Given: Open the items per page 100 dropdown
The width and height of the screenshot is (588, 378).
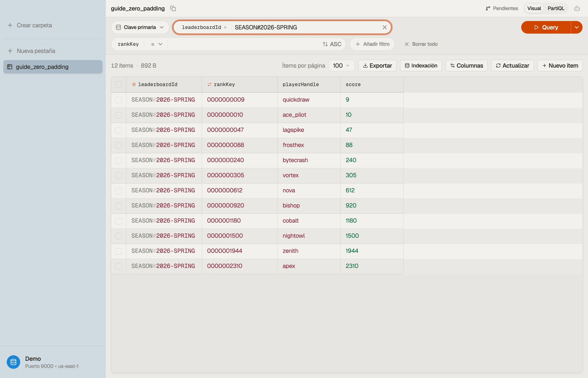Looking at the screenshot, I should point(341,66).
